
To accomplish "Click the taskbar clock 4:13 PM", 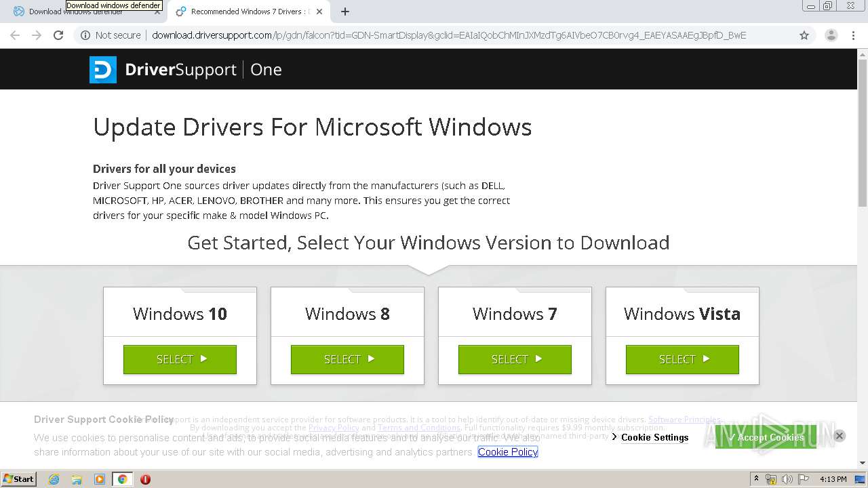I will click(833, 479).
